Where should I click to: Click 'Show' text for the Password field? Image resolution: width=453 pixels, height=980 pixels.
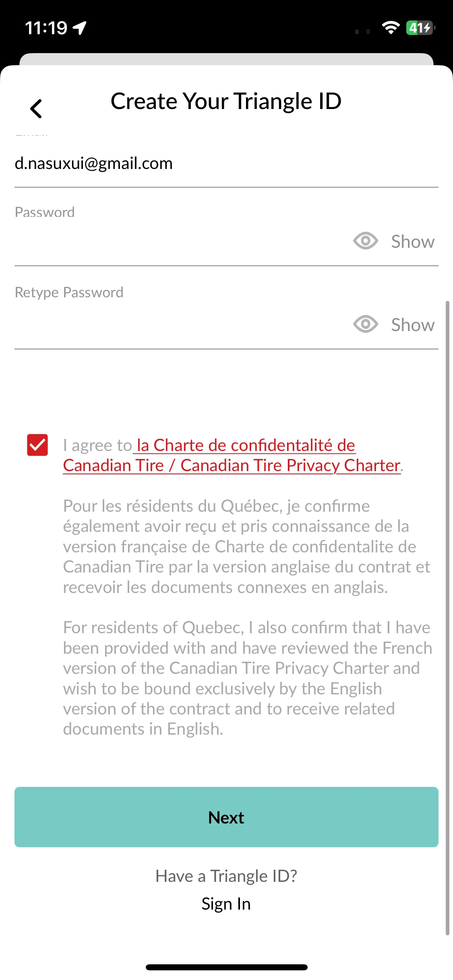[x=413, y=242]
